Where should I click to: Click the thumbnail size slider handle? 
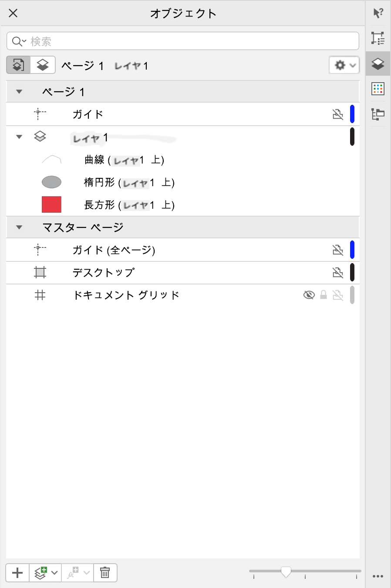coord(286,571)
